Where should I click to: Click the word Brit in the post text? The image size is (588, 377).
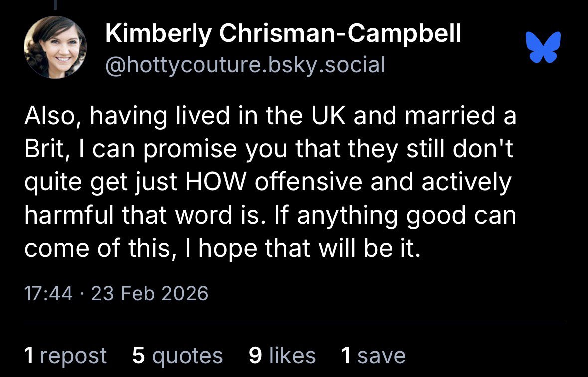(43, 150)
